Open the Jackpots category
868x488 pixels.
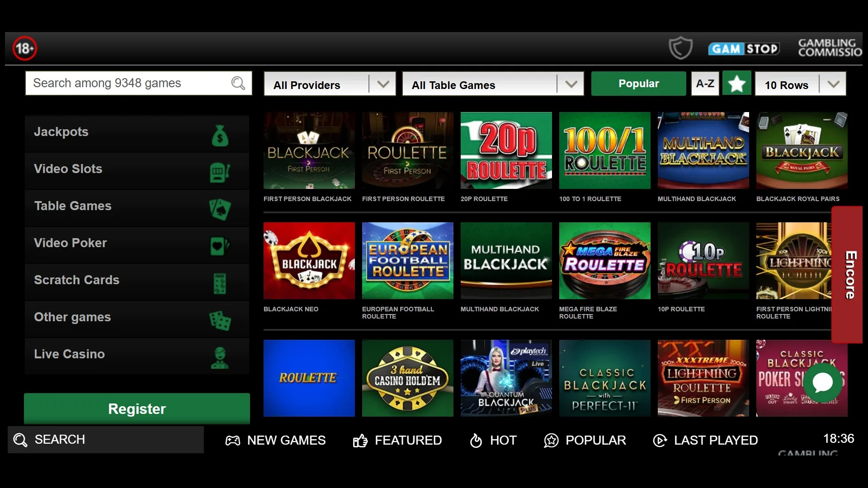(x=137, y=134)
